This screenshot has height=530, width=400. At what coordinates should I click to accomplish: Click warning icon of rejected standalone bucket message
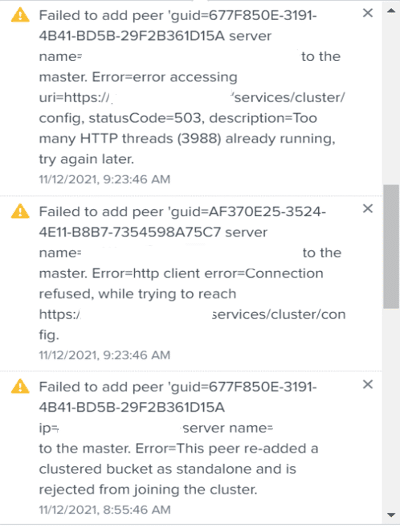[x=20, y=386]
